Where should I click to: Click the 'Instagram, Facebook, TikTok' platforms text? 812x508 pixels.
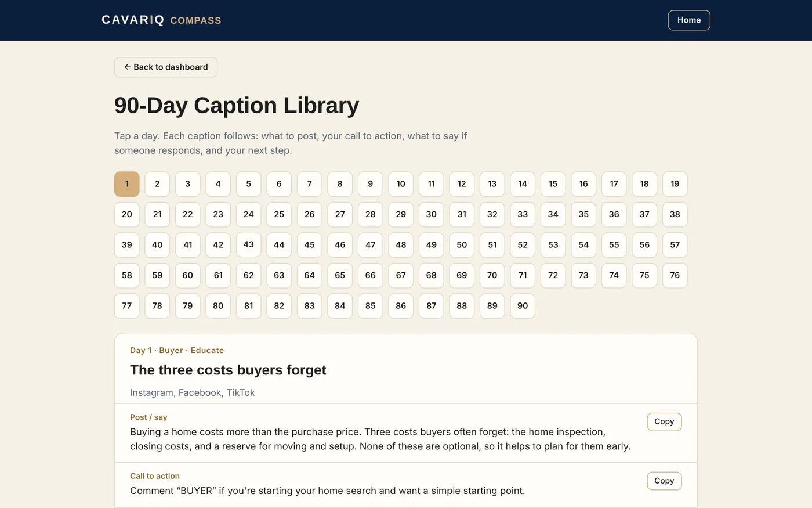pos(193,393)
